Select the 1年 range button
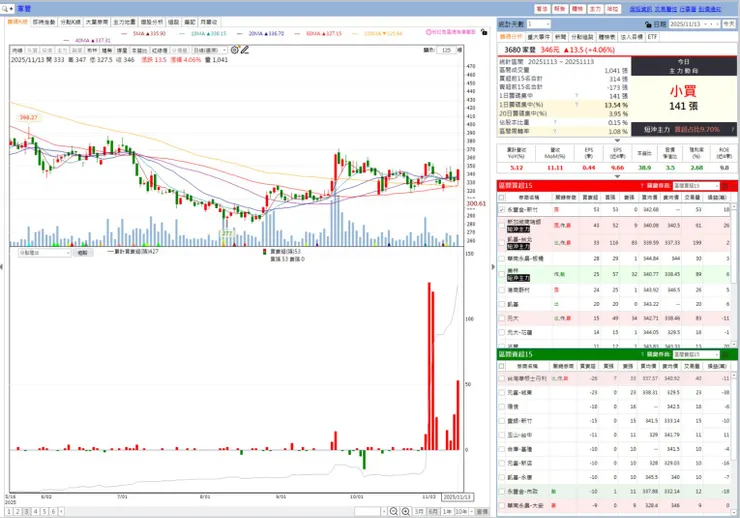Image resolution: width=740 pixels, height=518 pixels. pyautogui.click(x=447, y=511)
